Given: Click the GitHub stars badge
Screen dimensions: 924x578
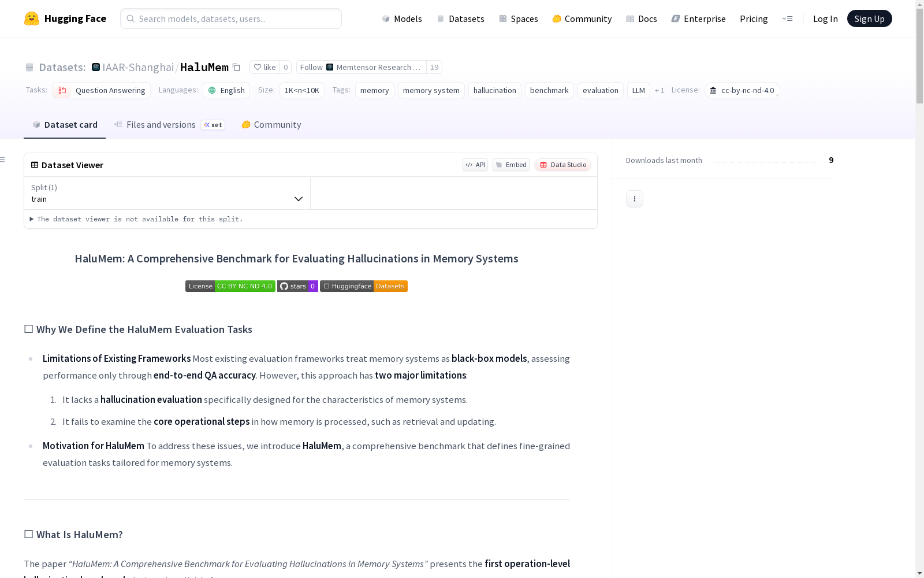Looking at the screenshot, I should (x=297, y=286).
